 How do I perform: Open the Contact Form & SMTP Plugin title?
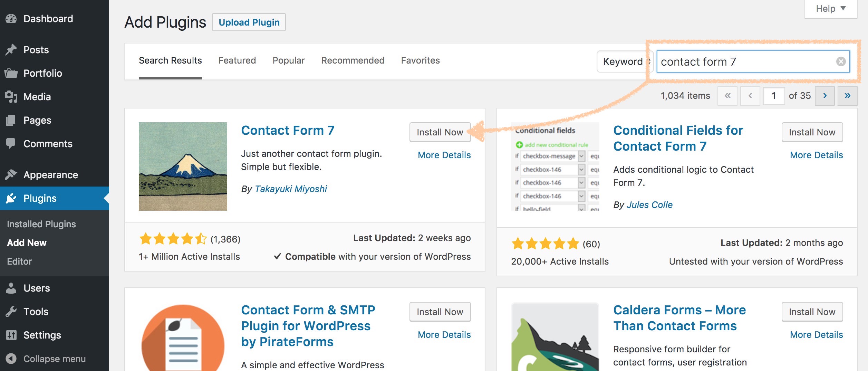[x=308, y=326]
